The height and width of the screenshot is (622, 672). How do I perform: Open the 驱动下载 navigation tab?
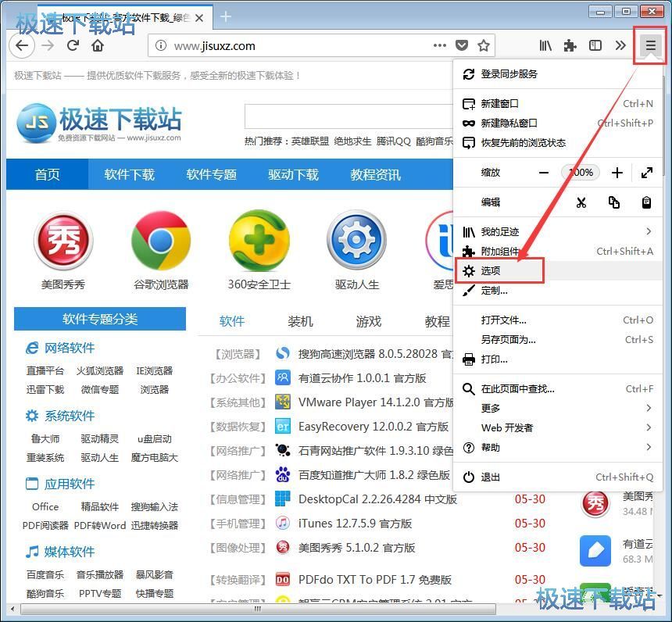click(293, 174)
